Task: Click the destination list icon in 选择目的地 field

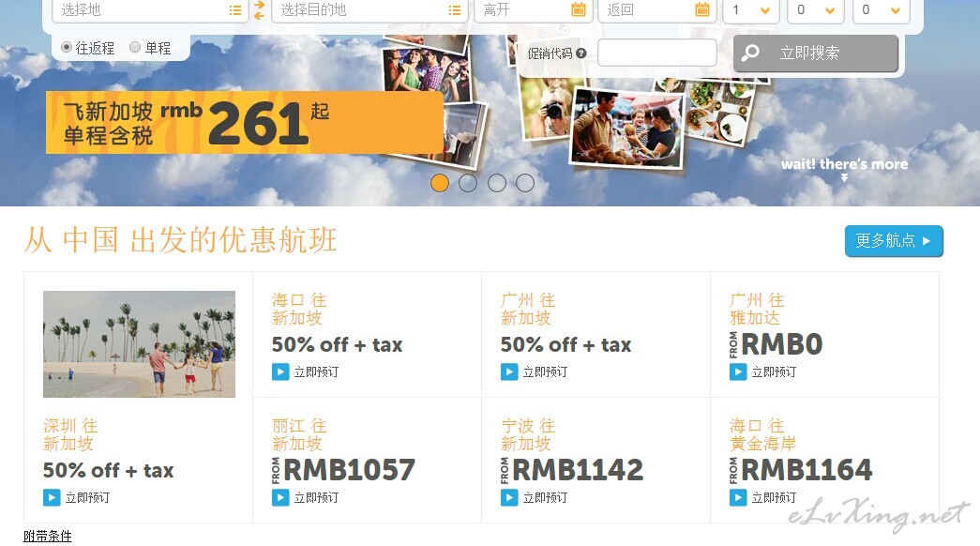Action: click(455, 10)
